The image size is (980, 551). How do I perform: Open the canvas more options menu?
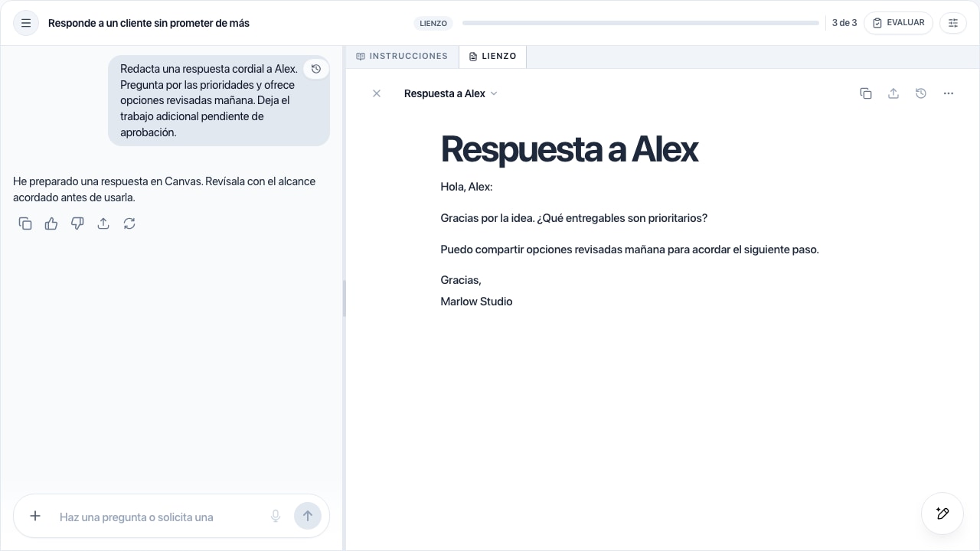click(949, 93)
